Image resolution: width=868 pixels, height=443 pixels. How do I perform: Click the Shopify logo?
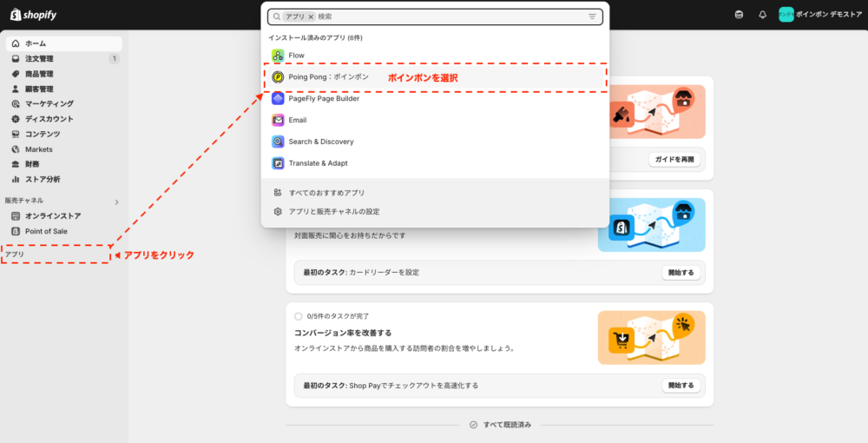click(33, 15)
